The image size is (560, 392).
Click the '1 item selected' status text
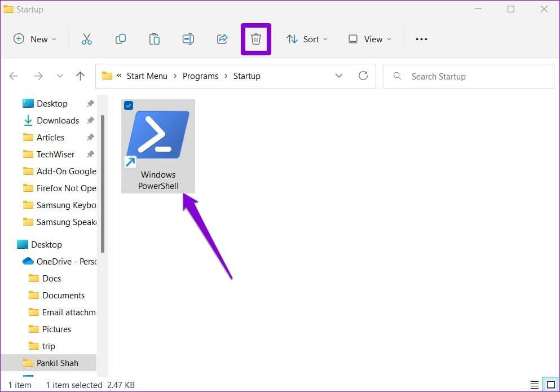74,385
